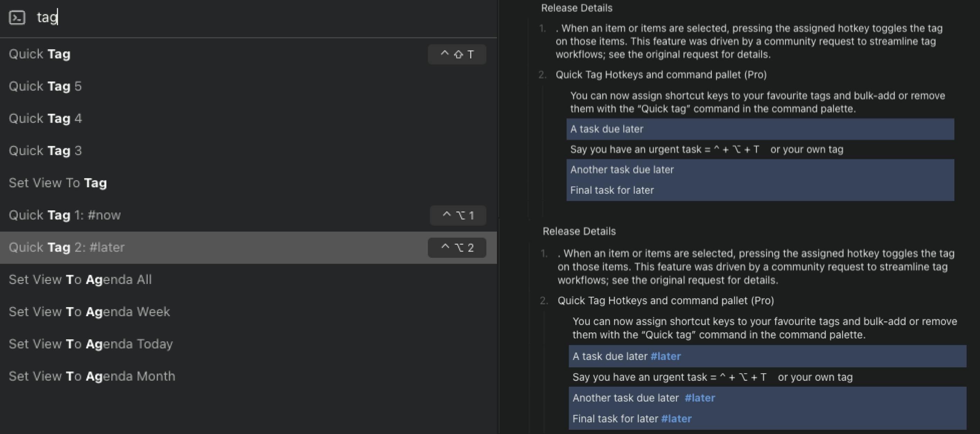Select highlighted Quick Tag 2: #later

coord(67,247)
